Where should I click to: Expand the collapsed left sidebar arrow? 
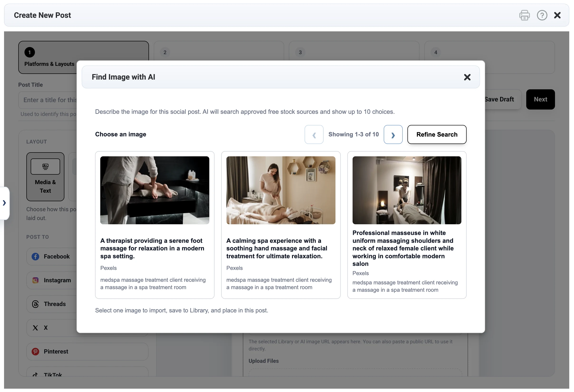click(4, 203)
